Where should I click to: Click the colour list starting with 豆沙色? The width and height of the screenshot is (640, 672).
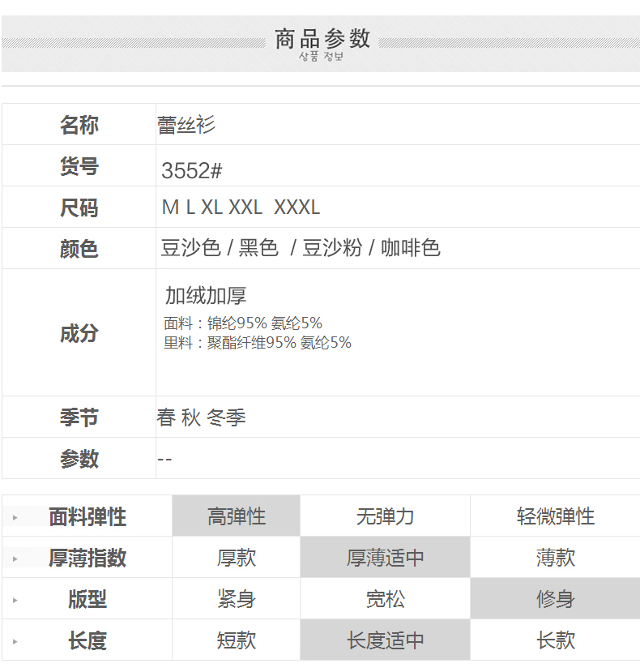tap(301, 248)
